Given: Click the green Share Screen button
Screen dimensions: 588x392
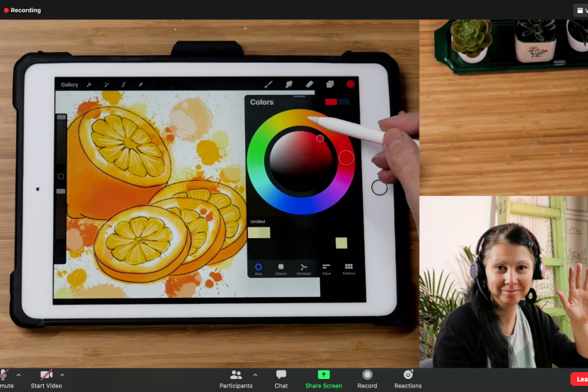Looking at the screenshot, I should tap(323, 378).
